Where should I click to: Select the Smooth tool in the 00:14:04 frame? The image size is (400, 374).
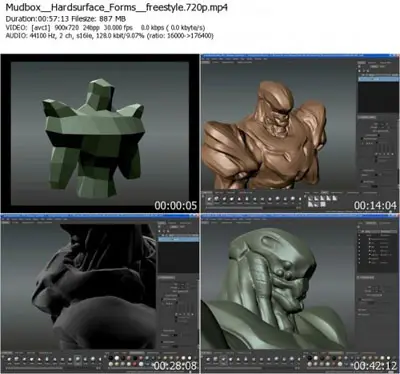[216, 199]
